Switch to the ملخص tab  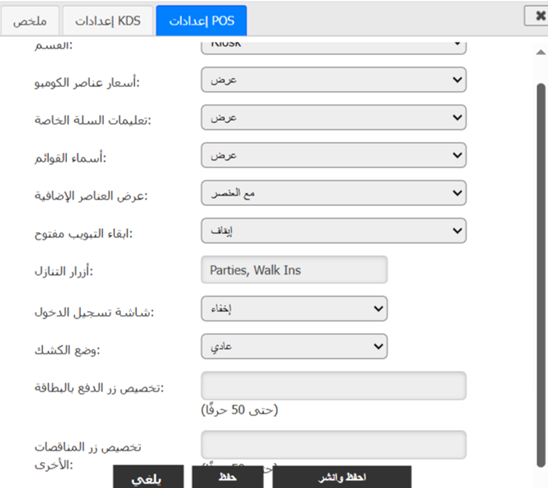point(30,21)
